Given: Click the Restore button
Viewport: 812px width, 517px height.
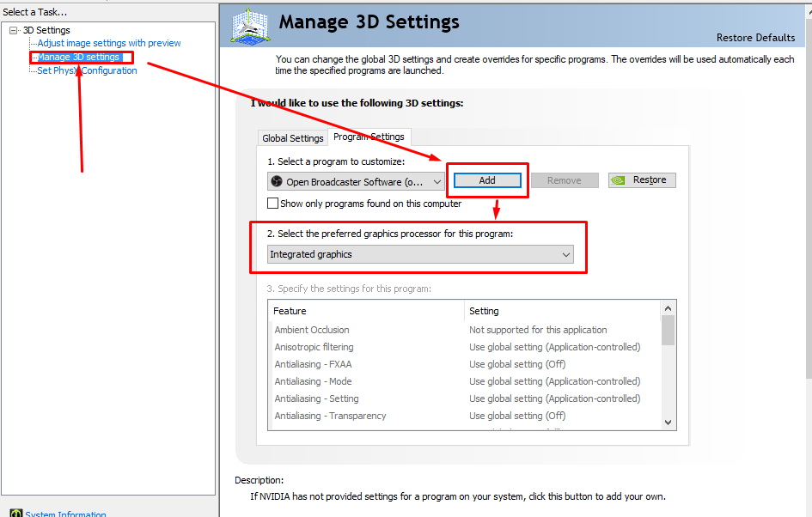Looking at the screenshot, I should click(x=642, y=180).
